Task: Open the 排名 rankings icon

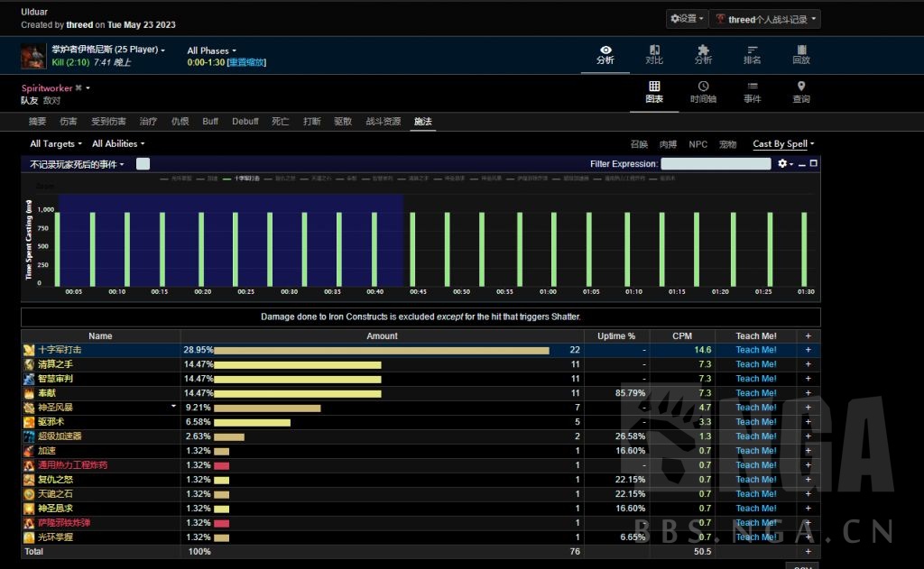Action: pyautogui.click(x=752, y=54)
